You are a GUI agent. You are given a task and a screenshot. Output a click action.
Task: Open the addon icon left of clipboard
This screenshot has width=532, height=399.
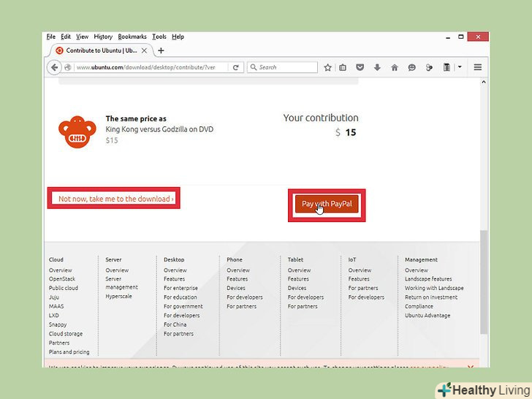429,67
